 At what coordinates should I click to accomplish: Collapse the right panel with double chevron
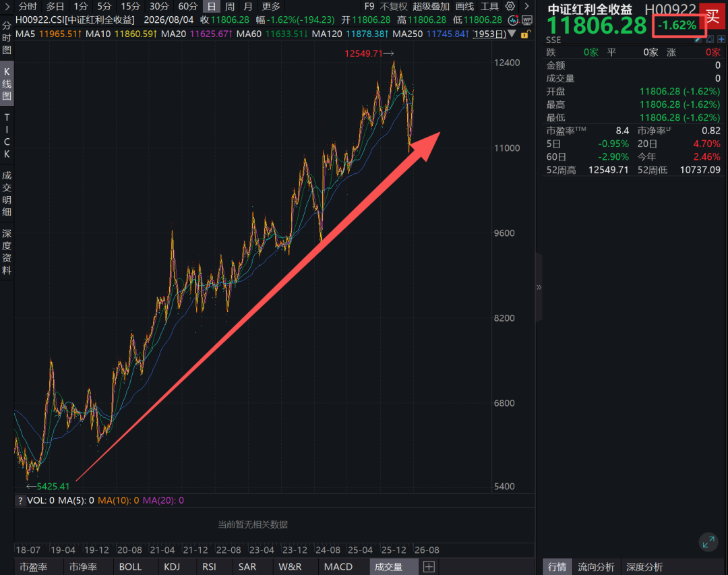click(539, 287)
